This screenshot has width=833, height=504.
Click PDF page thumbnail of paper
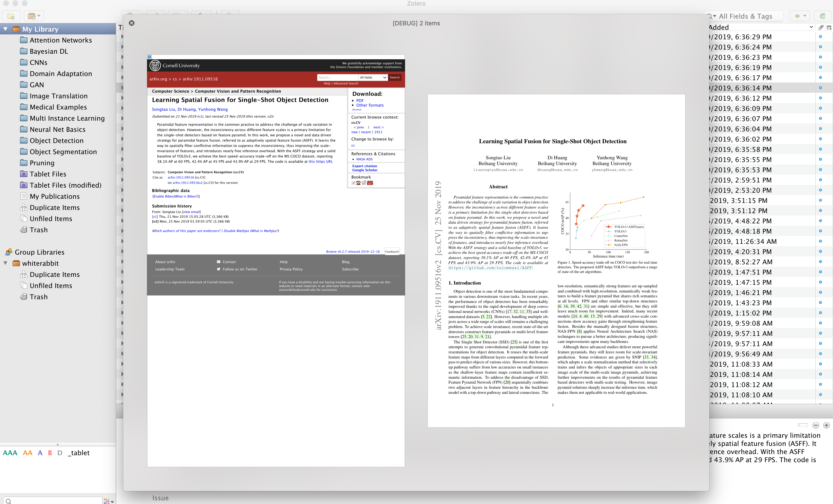[x=556, y=261]
